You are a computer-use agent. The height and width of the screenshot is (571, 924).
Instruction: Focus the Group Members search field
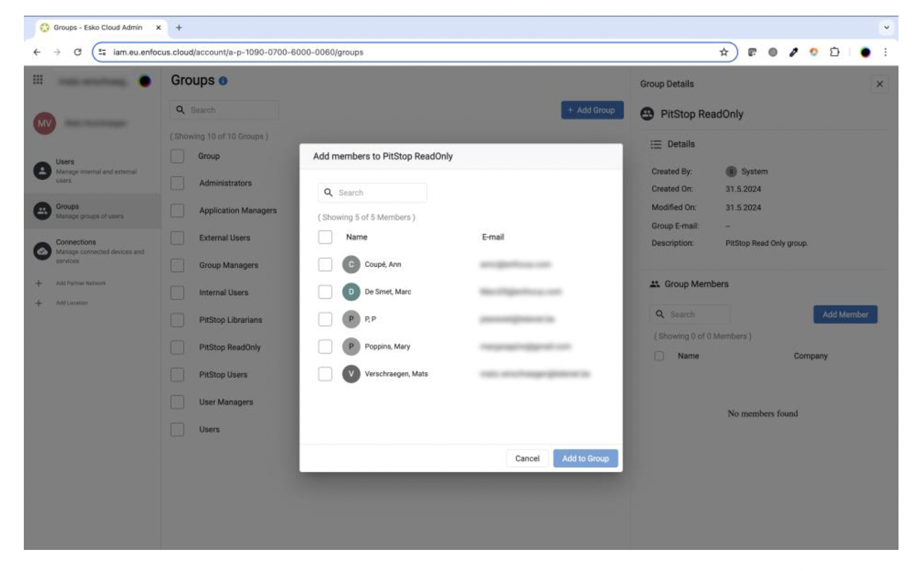[x=690, y=314]
